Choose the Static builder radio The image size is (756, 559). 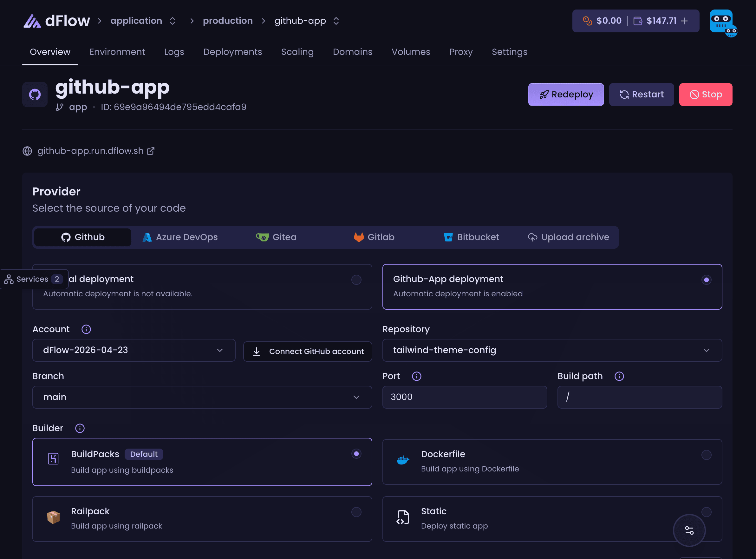[706, 512]
